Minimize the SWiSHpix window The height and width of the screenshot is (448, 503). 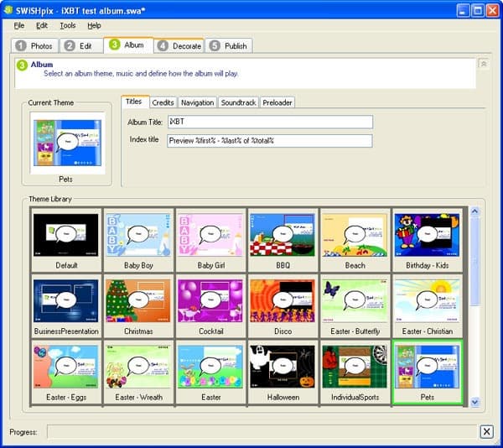(462, 11)
